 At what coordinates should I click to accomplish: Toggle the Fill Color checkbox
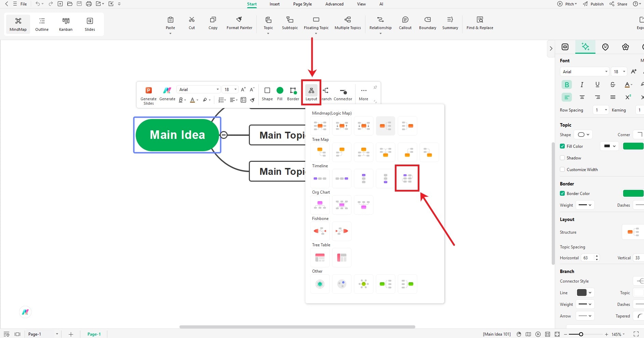pyautogui.click(x=562, y=146)
